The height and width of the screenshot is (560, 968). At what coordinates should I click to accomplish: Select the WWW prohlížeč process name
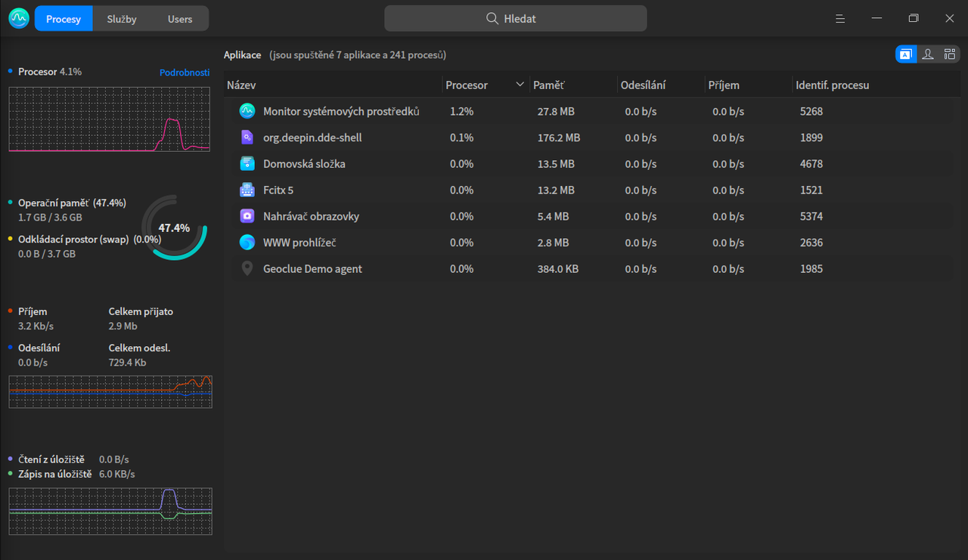click(x=299, y=243)
